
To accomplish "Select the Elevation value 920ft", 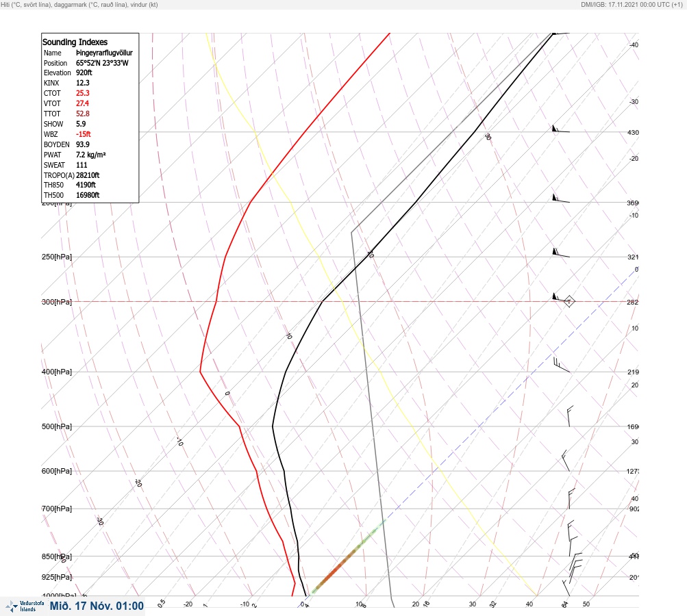I will (x=84, y=73).
